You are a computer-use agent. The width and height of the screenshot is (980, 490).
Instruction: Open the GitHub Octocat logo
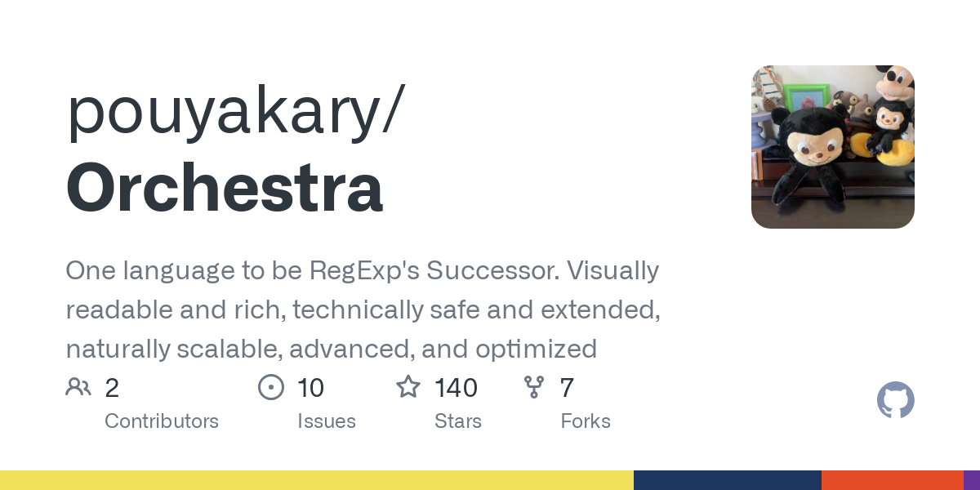click(895, 401)
